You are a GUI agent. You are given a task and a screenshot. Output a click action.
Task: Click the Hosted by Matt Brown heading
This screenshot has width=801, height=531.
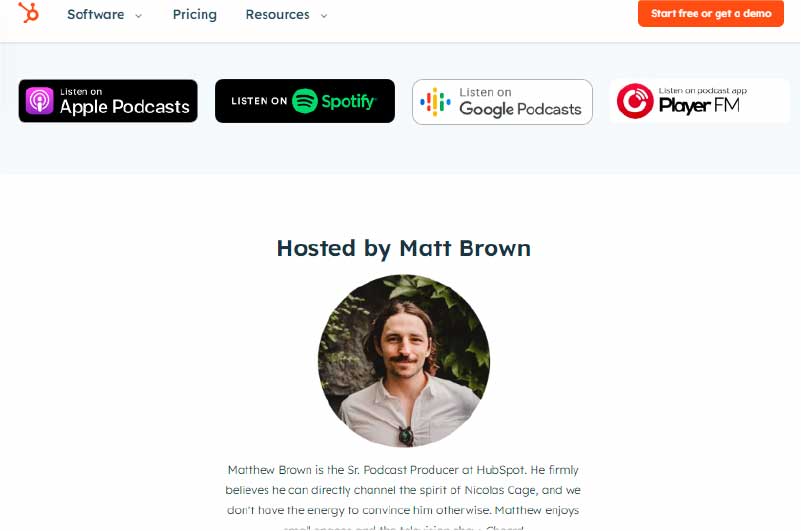tap(404, 248)
